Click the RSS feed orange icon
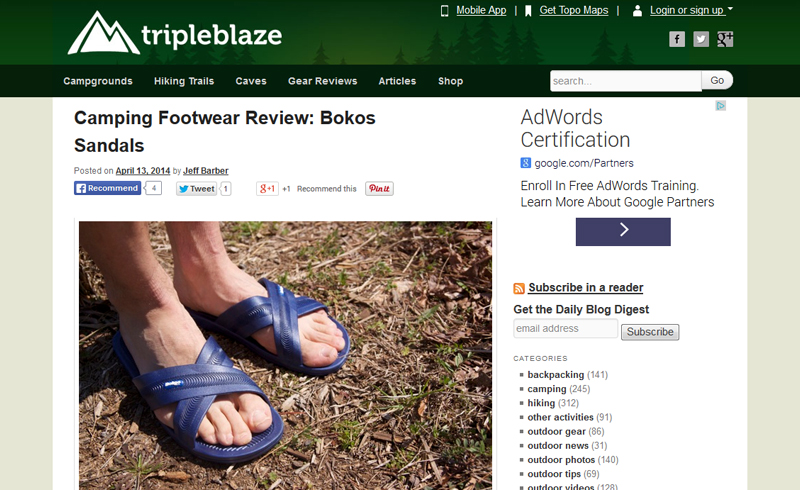Screen dimensions: 800x490 click(x=519, y=288)
